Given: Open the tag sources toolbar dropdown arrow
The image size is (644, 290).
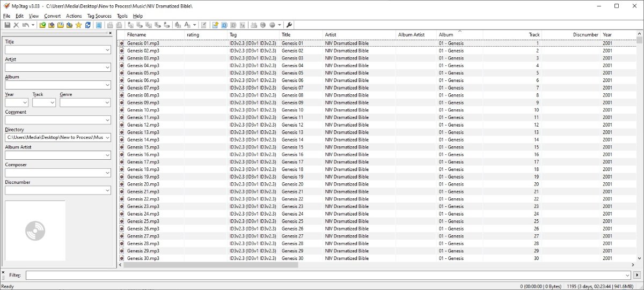Looking at the screenshot, I should pos(279,25).
